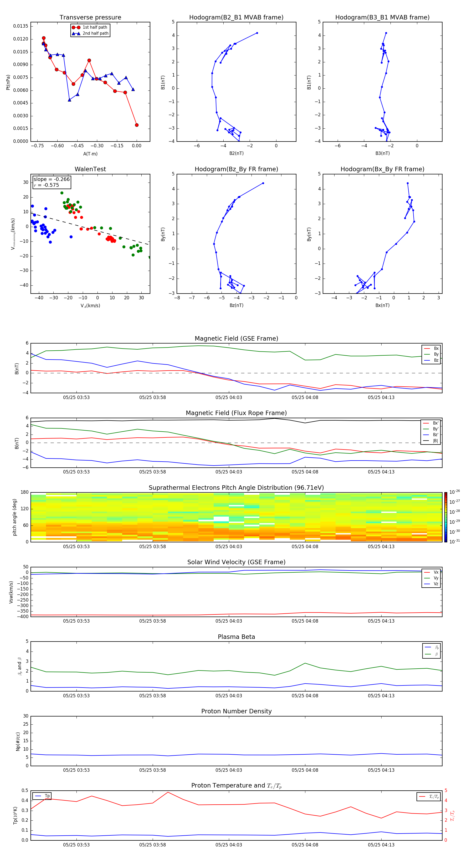The height and width of the screenshot is (868, 473).
Task: Click the 'B2(nT)' x-axis label
Action: point(236,153)
